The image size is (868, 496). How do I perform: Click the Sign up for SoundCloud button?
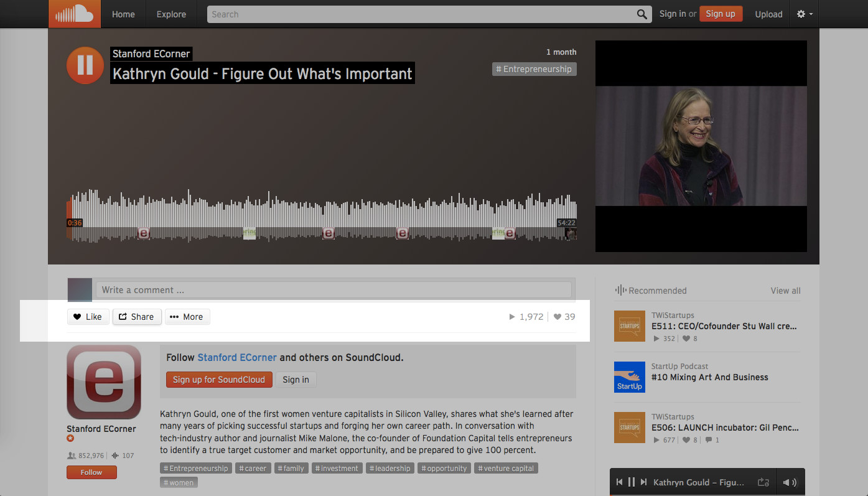(219, 380)
